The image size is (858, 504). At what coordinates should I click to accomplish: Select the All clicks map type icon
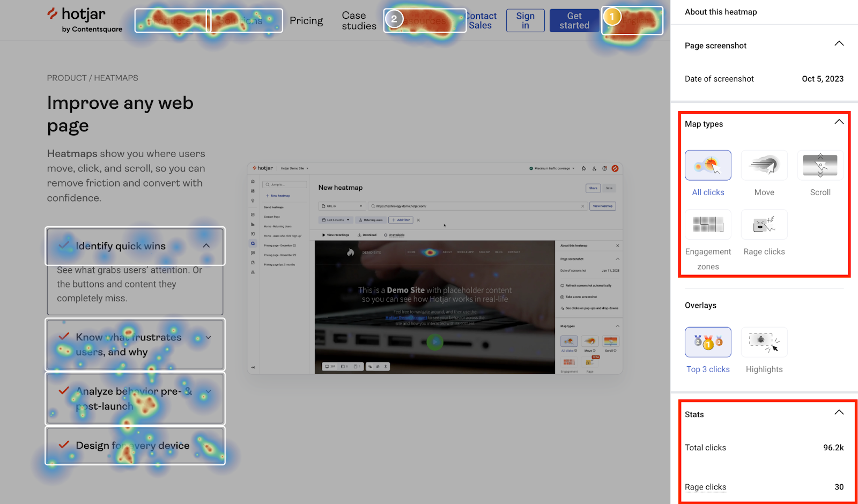[708, 165]
